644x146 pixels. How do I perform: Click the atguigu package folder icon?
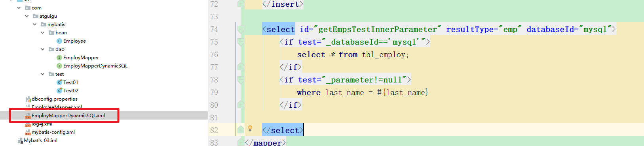tap(36, 16)
